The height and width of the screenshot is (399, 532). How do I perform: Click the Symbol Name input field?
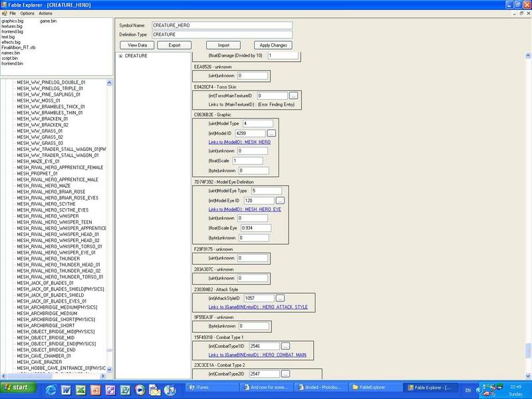click(x=222, y=26)
